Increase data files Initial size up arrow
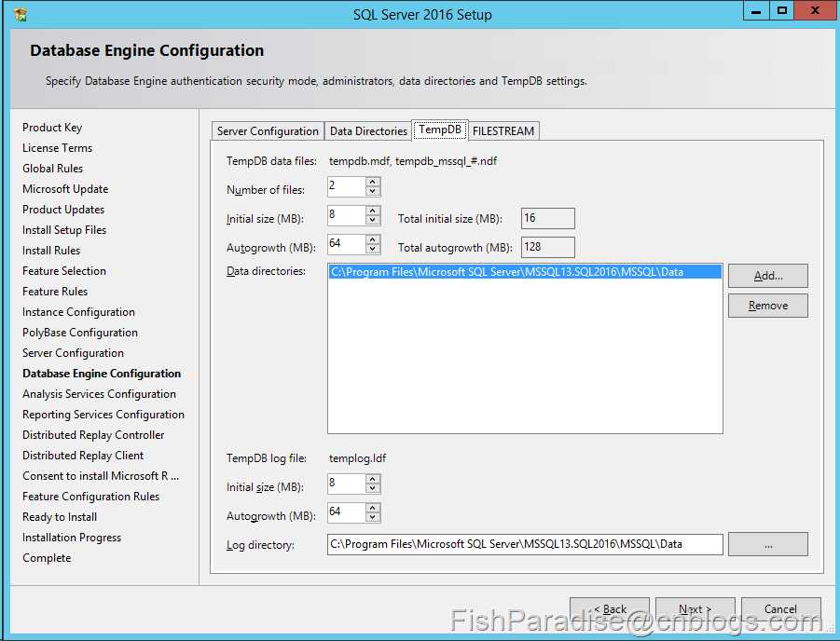The height and width of the screenshot is (641, 840). (373, 211)
